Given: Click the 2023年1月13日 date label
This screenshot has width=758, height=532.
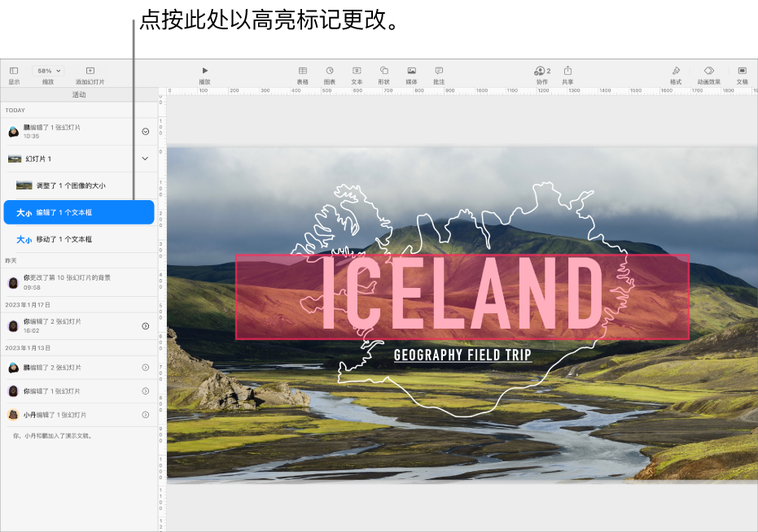Looking at the screenshot, I should tap(28, 348).
